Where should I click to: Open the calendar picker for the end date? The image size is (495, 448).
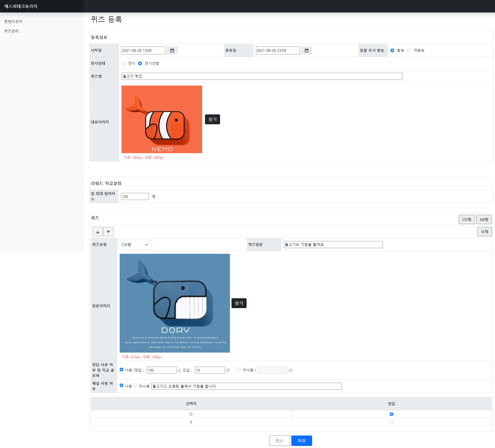click(x=306, y=50)
